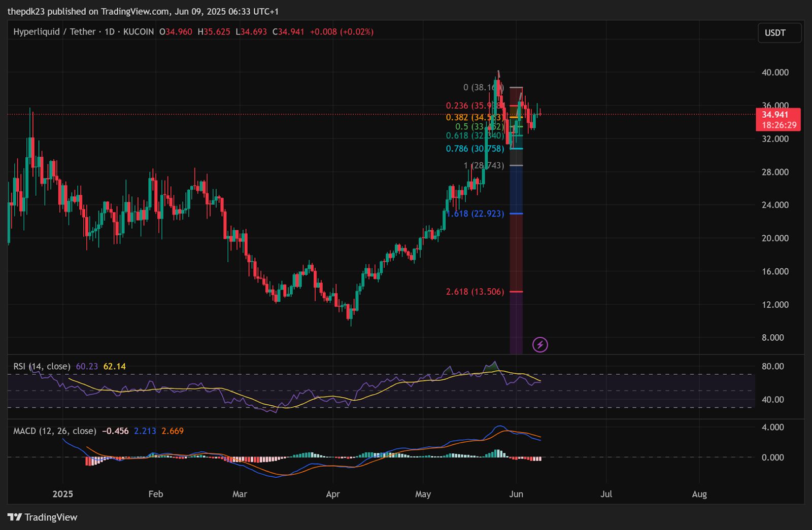
Task: Click the 0.786 (30.758) Fibonacci level label
Action: pos(475,149)
